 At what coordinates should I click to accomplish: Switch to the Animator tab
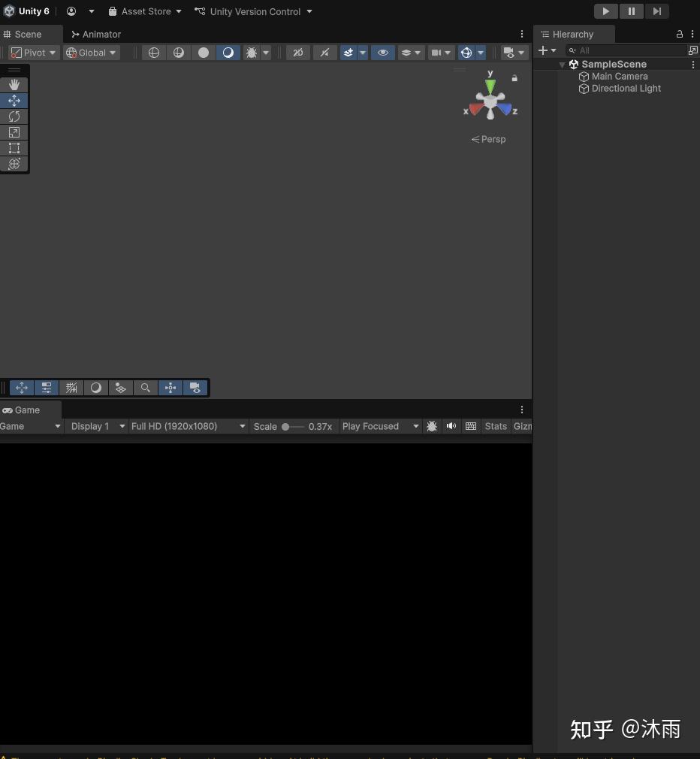click(96, 35)
